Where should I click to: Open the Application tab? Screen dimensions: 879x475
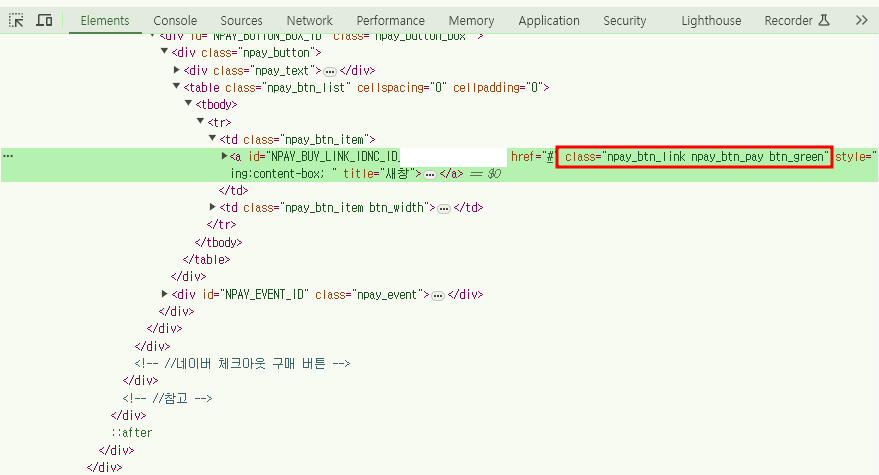point(549,21)
